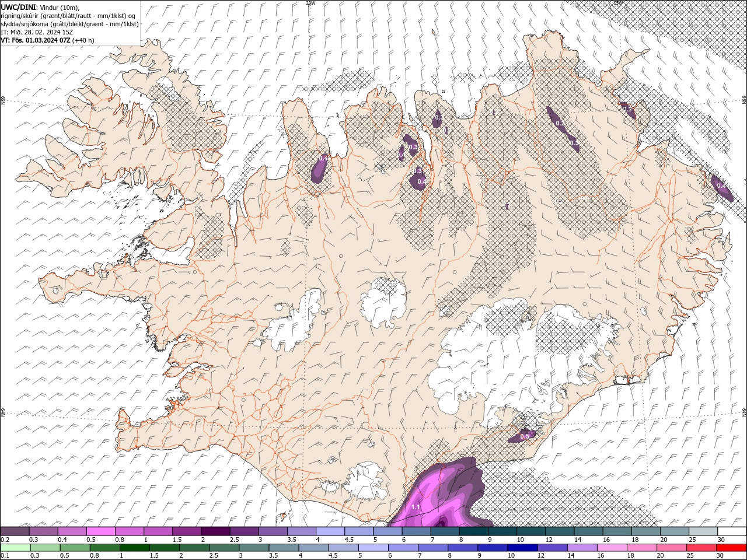This screenshot has width=747, height=560.
Task: Select lower legend dark blue swatch starting at 10
Action: coord(522,548)
